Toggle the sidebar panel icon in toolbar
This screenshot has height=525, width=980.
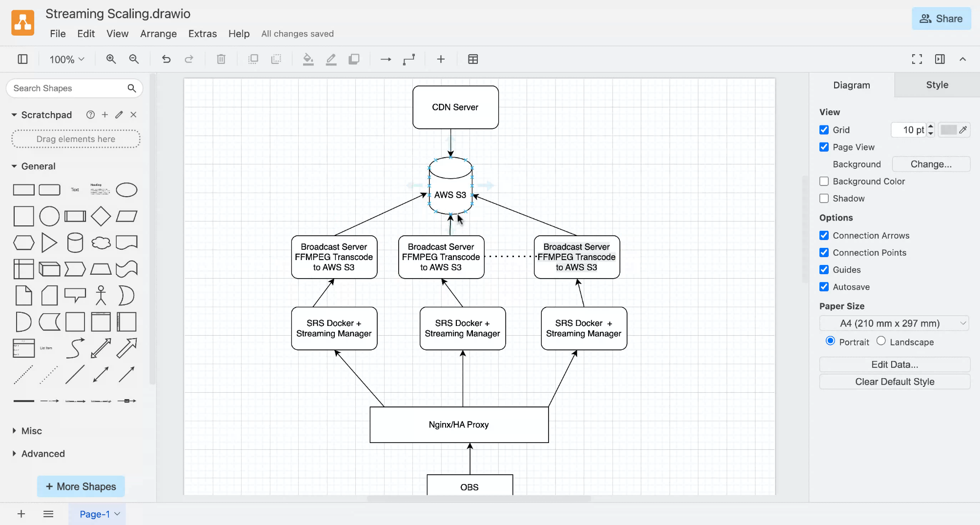click(22, 59)
